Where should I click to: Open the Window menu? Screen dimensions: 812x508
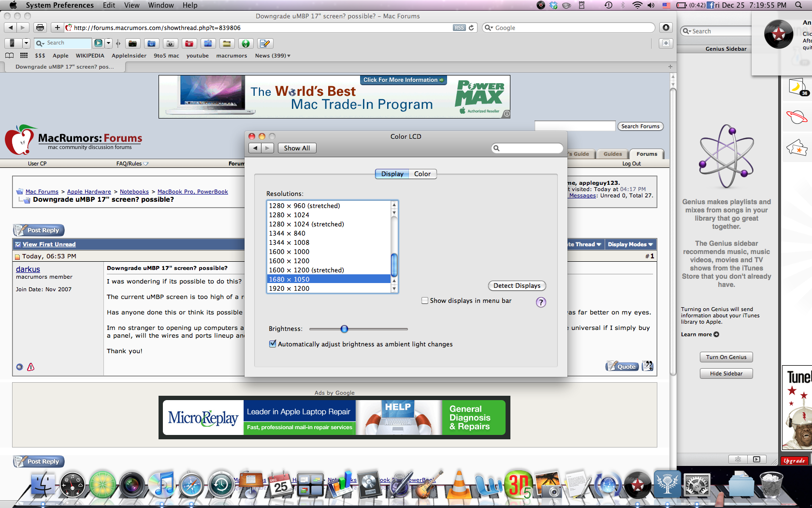pos(161,5)
